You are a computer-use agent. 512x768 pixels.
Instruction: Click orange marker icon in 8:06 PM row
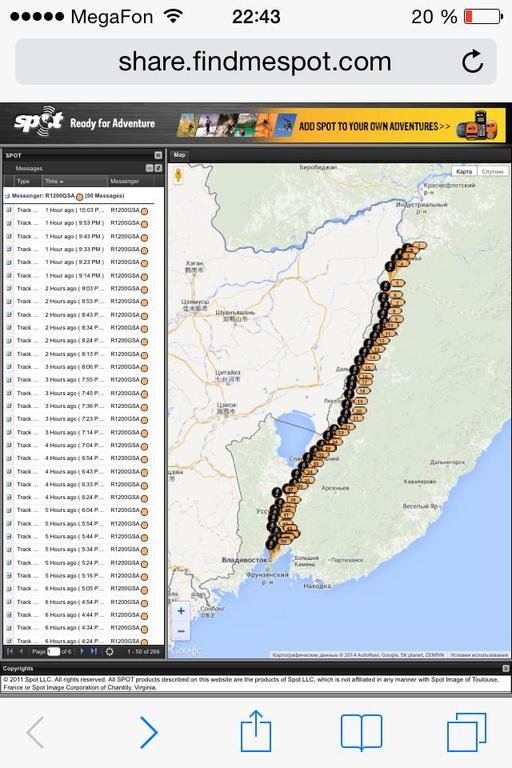pyautogui.click(x=144, y=368)
